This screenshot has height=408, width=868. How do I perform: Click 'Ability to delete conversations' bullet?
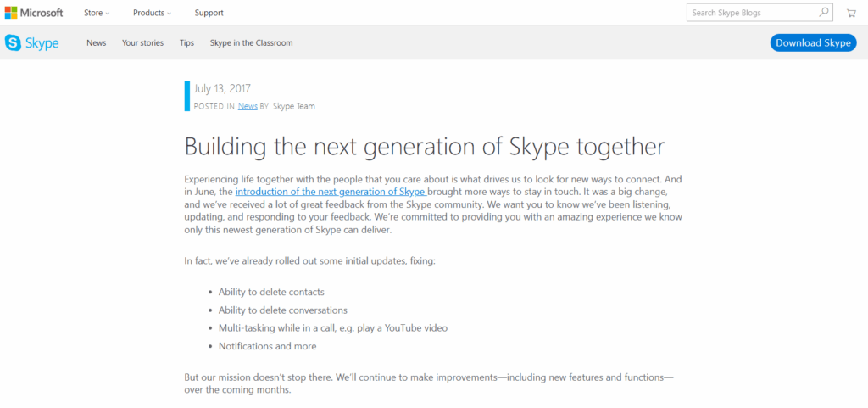click(x=283, y=310)
